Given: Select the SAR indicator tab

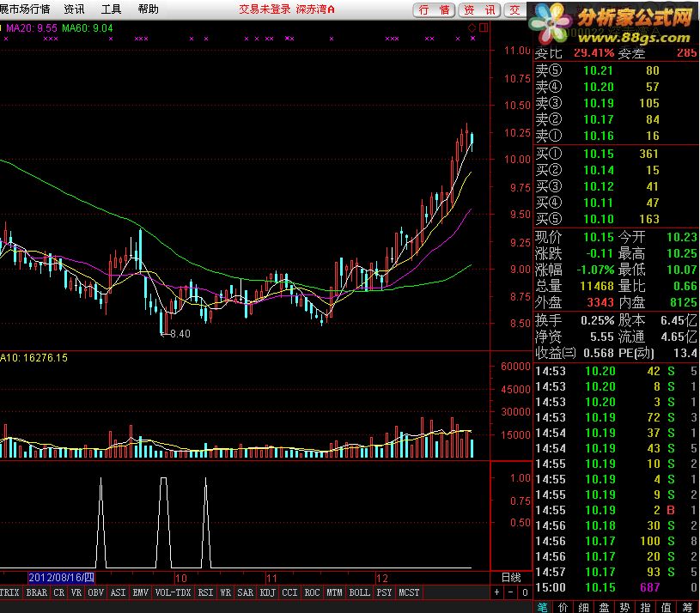Looking at the screenshot, I should coord(245,592).
